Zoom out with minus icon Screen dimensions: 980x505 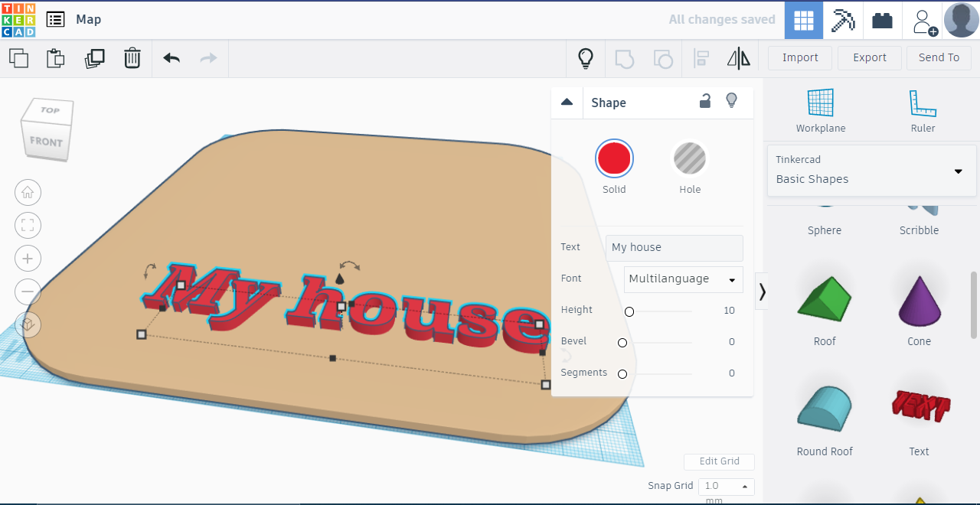pyautogui.click(x=28, y=292)
